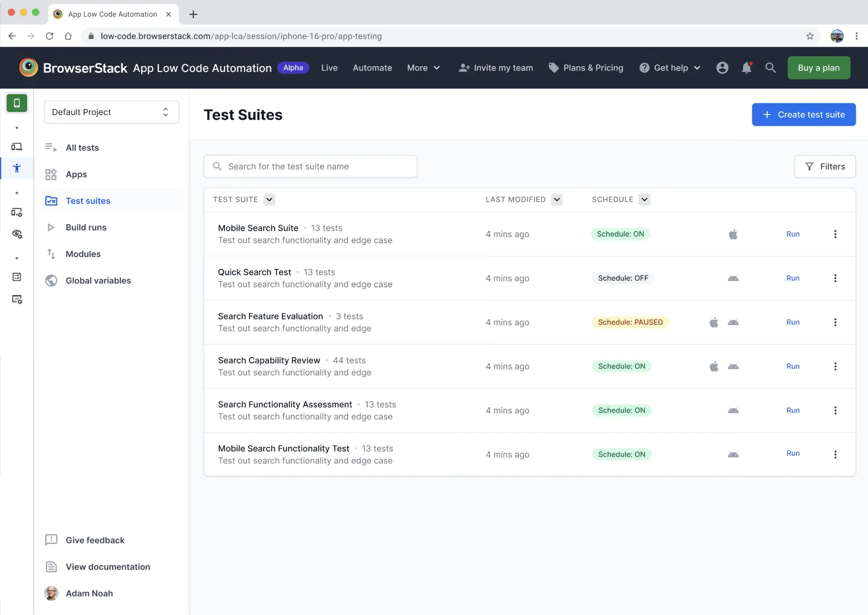Click the image settings icon at sidebar bottom
The height and width of the screenshot is (615, 868).
point(17,299)
